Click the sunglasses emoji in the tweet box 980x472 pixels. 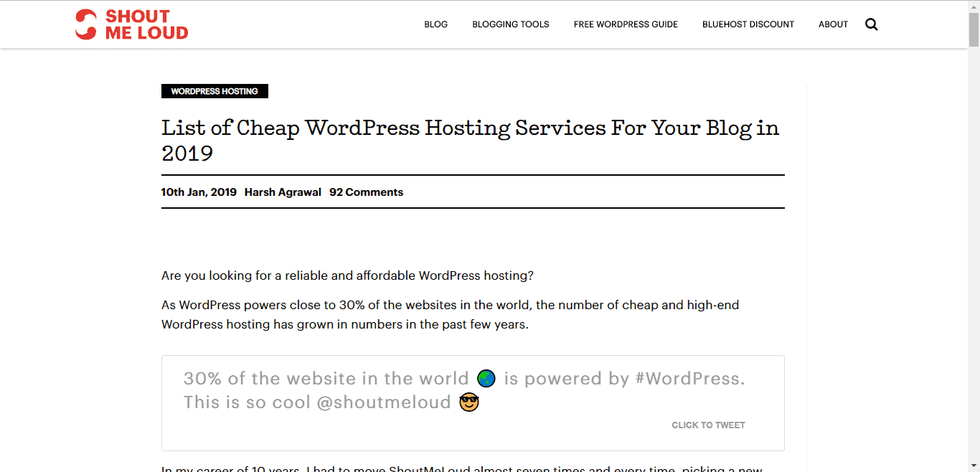pos(468,402)
